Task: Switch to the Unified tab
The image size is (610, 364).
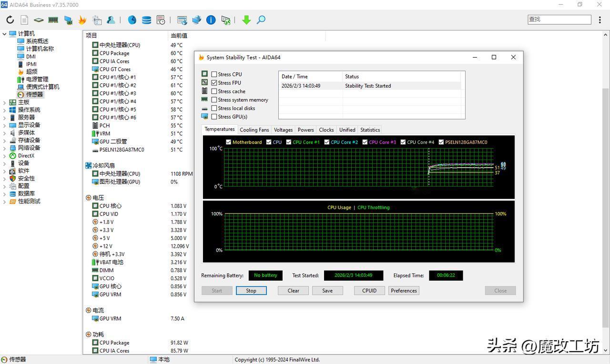Action: click(x=347, y=130)
